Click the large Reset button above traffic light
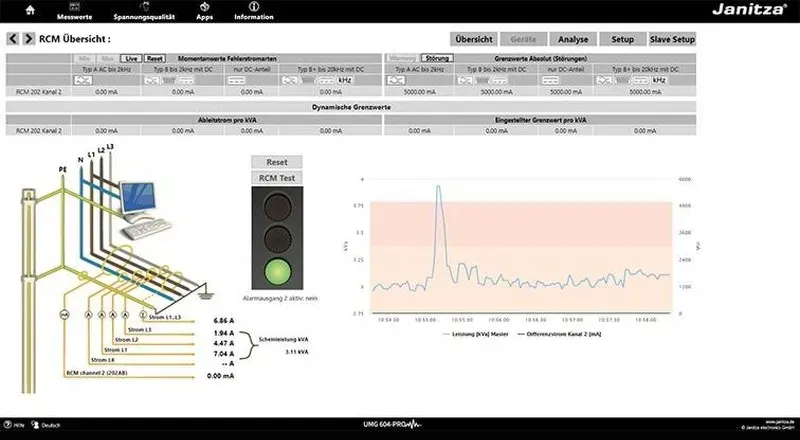Image resolution: width=800 pixels, height=440 pixels. (277, 162)
